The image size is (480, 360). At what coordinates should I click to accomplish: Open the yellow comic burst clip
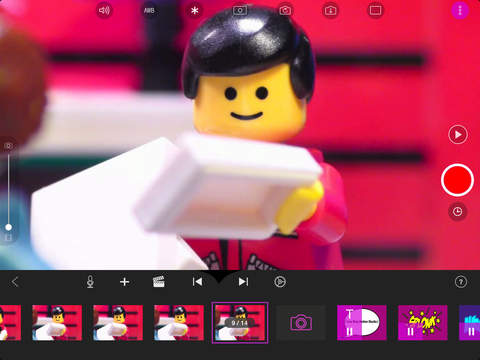[x=423, y=323]
